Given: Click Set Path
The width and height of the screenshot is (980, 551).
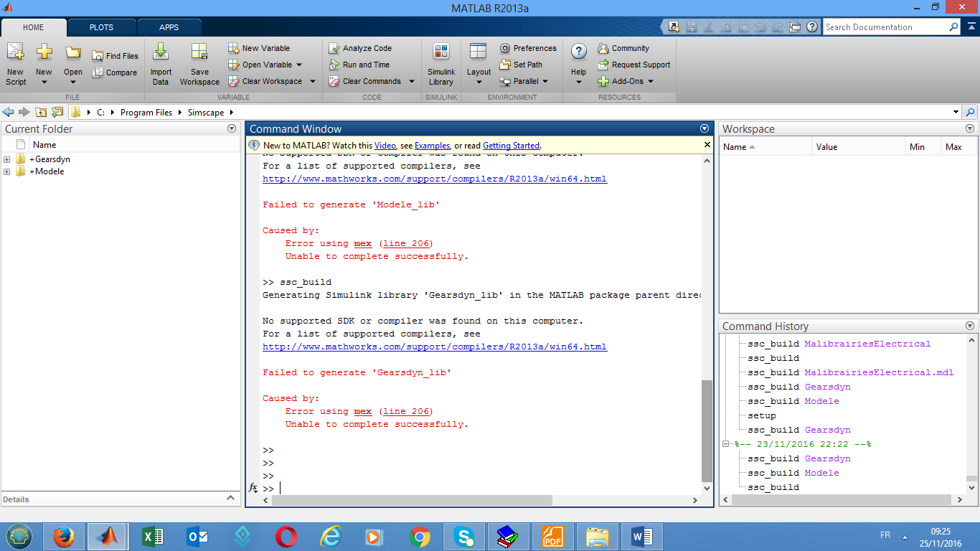Looking at the screenshot, I should click(x=521, y=65).
